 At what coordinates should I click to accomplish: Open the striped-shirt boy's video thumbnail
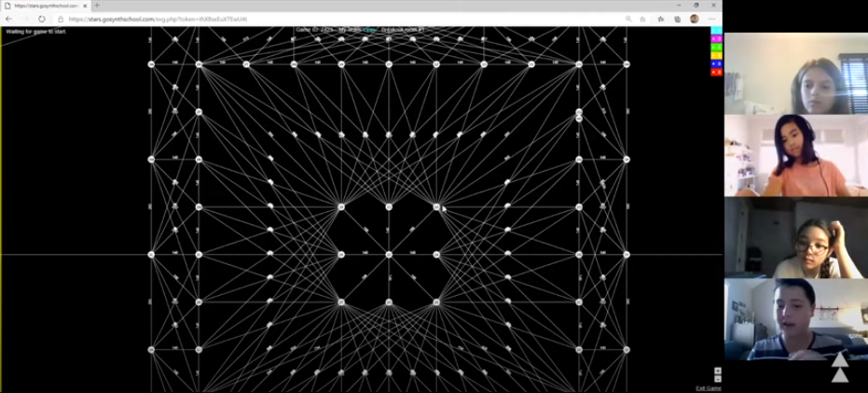point(796,320)
